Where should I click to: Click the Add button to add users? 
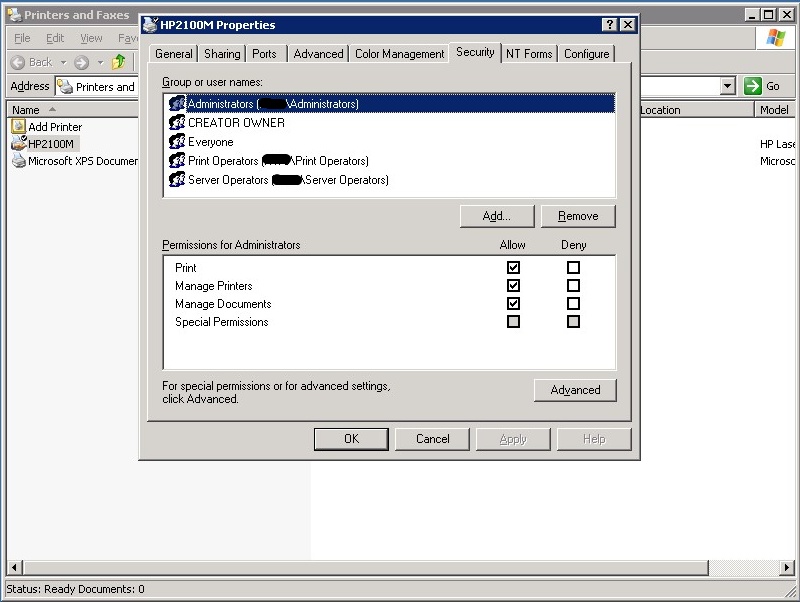[497, 215]
